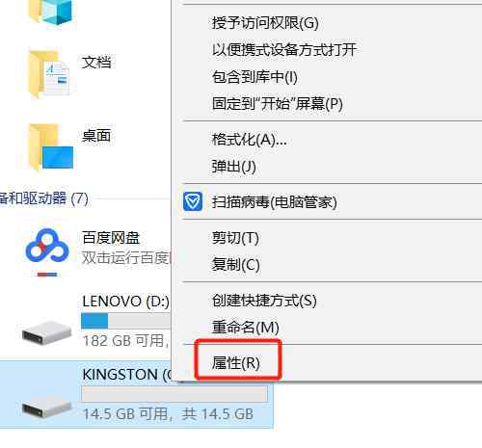Click the LENOVO (D:) storage usage bar

pyautogui.click(x=125, y=321)
